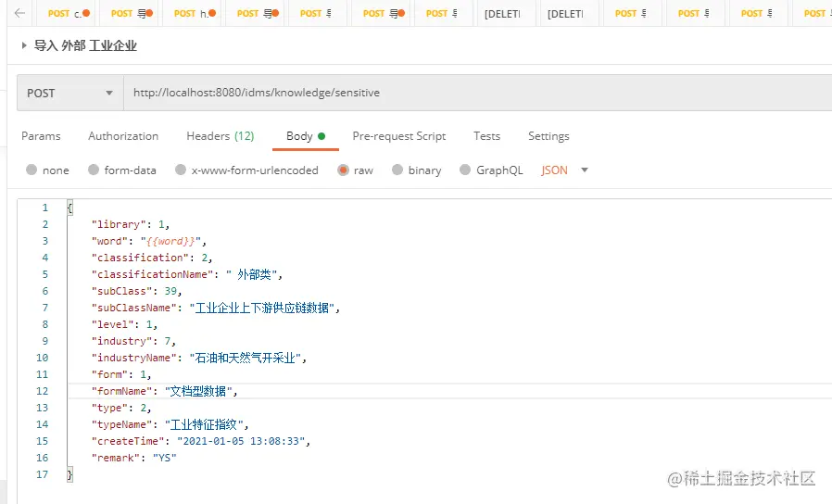Click line number 6 in the gutter
Viewport: 832px width, 504px height.
(45, 291)
